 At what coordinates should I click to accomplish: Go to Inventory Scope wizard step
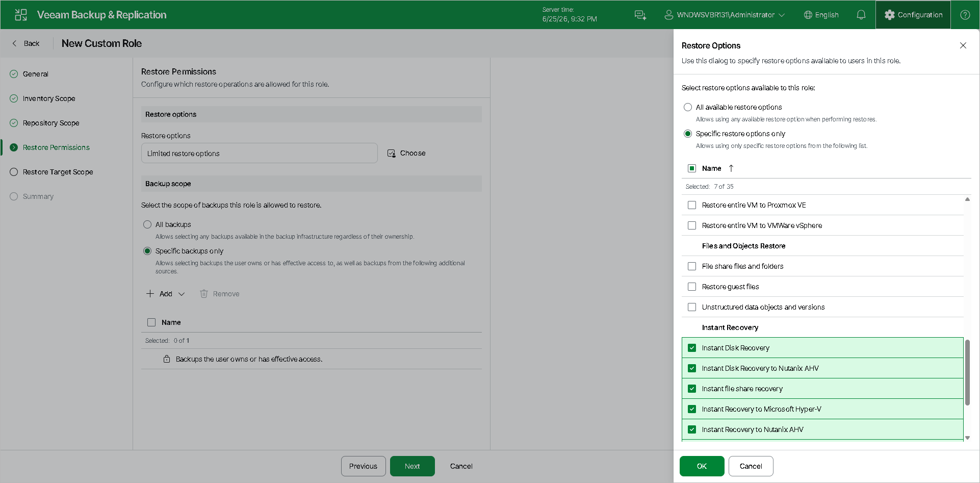49,98
